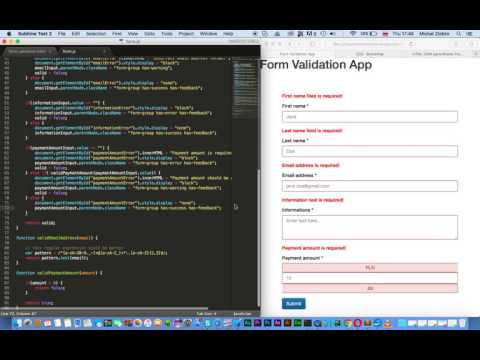Open the Project menu
This screenshot has width=480, height=360.
(x=186, y=34)
